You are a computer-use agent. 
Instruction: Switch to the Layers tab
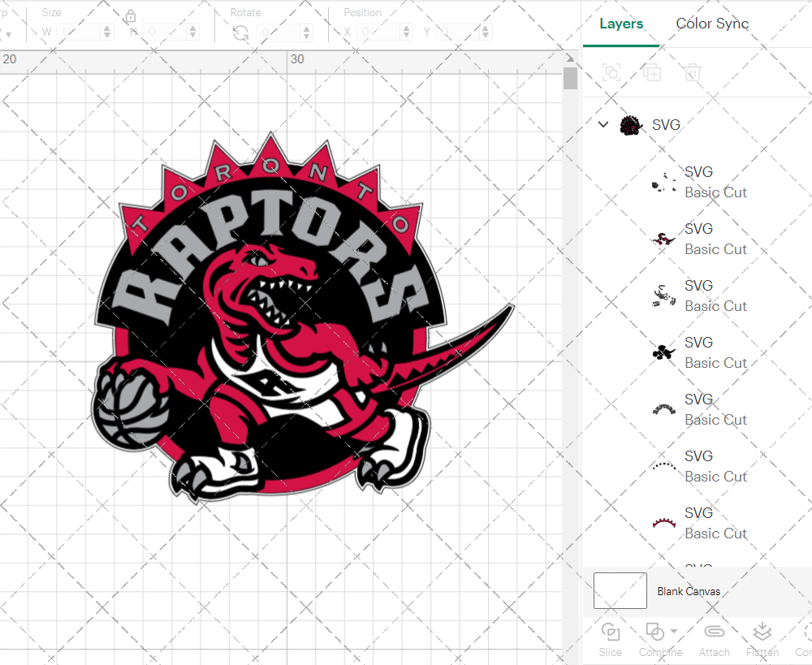point(621,24)
